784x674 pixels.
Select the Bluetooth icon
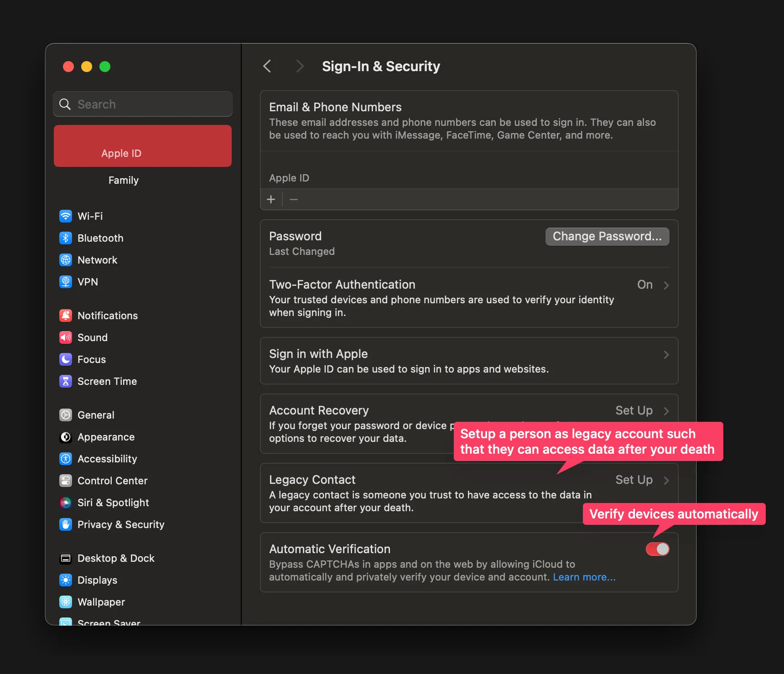click(x=66, y=238)
